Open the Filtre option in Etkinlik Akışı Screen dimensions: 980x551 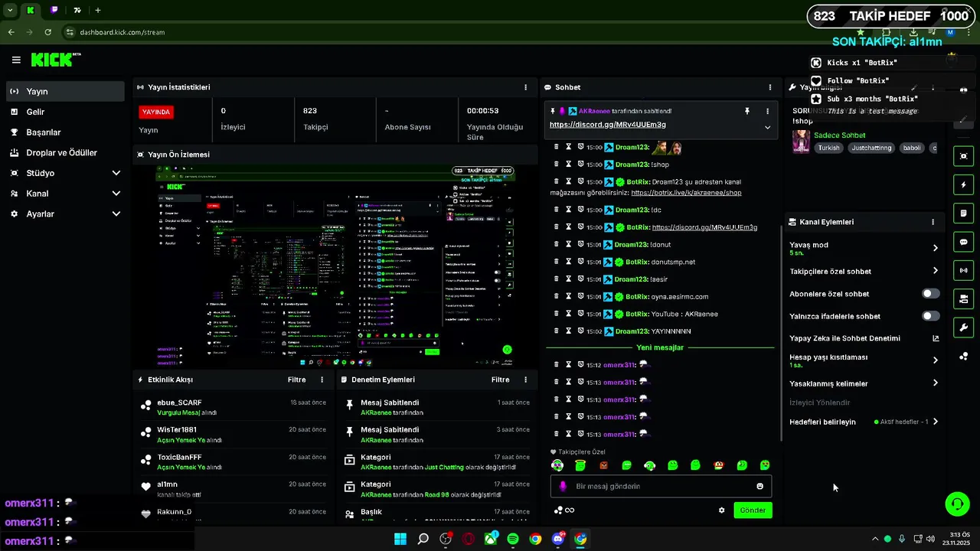tap(297, 380)
